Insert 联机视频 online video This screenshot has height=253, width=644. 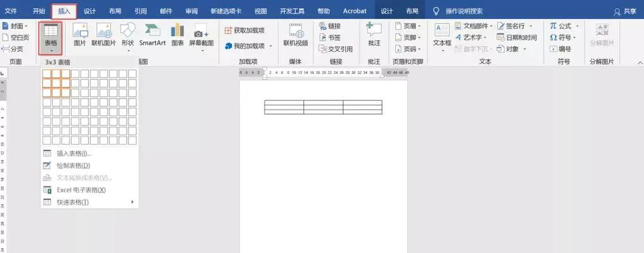[296, 35]
